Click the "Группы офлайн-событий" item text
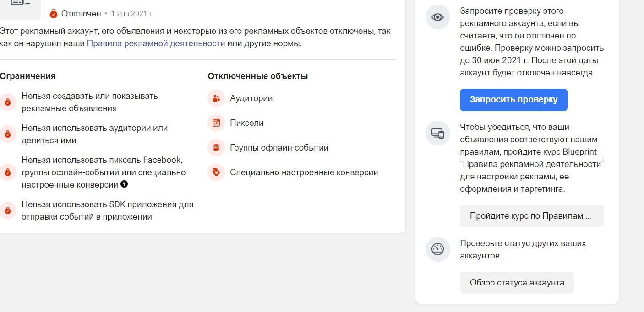The height and width of the screenshot is (312, 644). coord(279,148)
